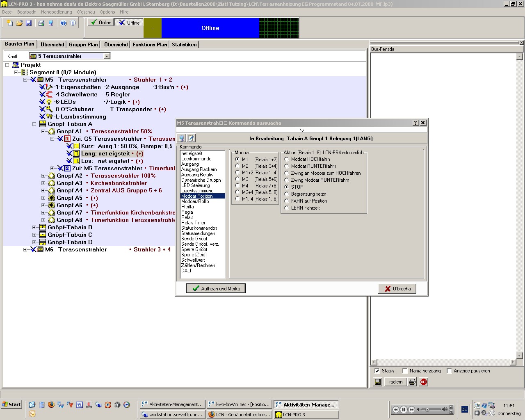Click the Schwellwerte icon in module tree
The image size is (525, 420).
(49, 94)
